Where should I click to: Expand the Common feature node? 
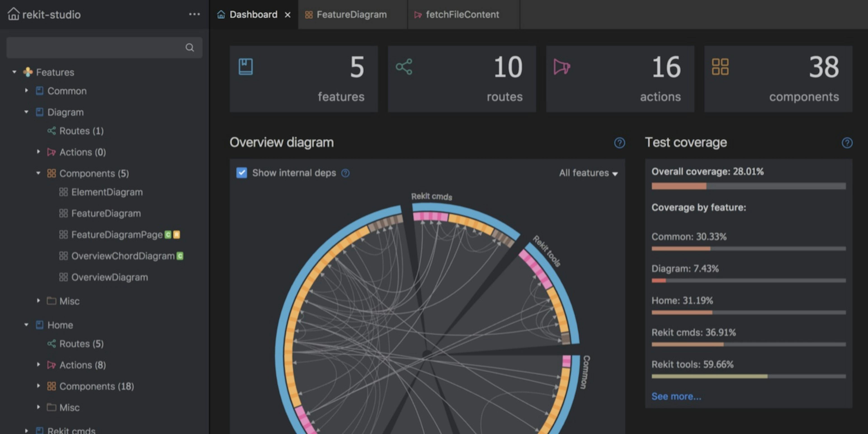(x=26, y=91)
